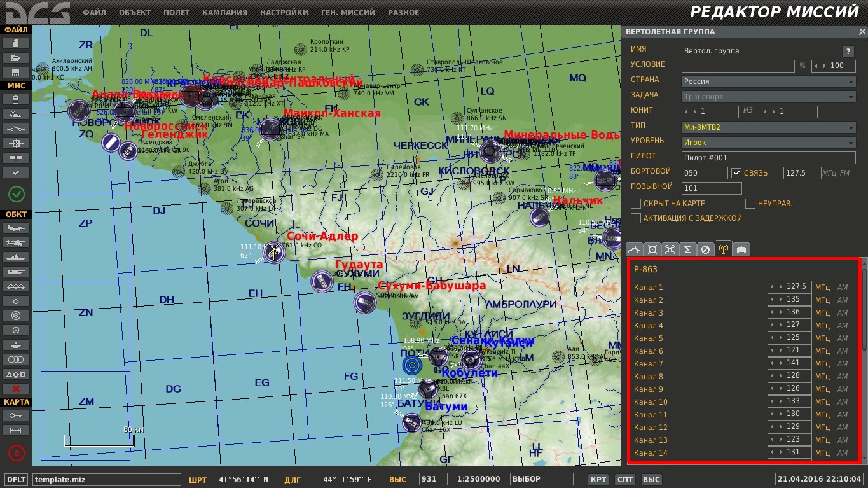Viewport: 868px width, 488px height.
Task: Click the ЮНИТ number stepper
Action: pos(710,112)
